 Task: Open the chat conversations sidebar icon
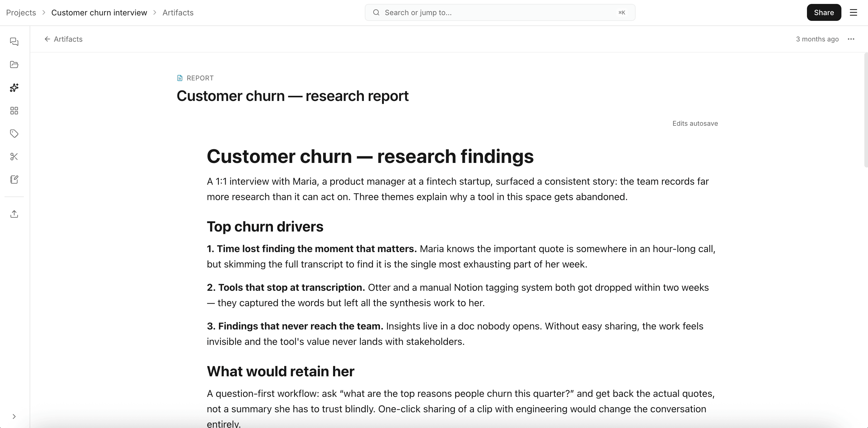pyautogui.click(x=14, y=41)
